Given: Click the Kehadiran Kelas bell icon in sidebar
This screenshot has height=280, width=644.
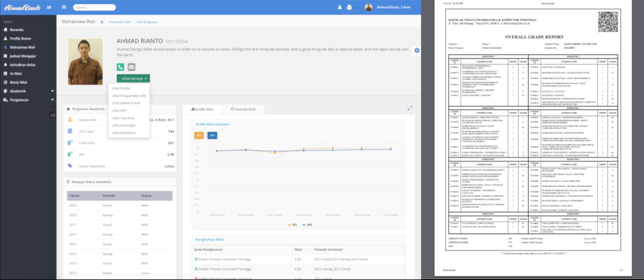Looking at the screenshot, I should click(5, 64).
